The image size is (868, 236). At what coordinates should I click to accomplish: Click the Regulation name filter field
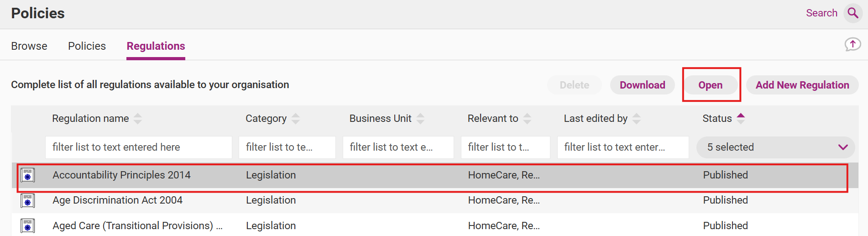[x=138, y=147]
